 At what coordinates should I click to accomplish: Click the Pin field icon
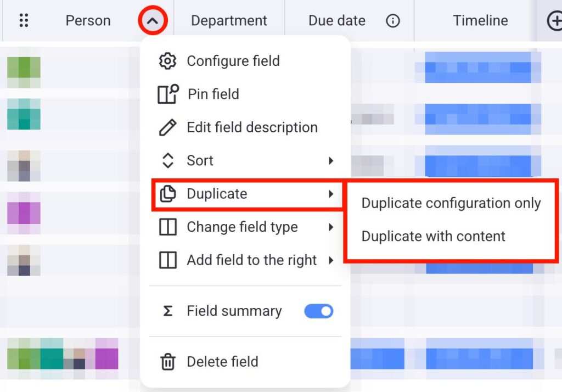tap(168, 94)
